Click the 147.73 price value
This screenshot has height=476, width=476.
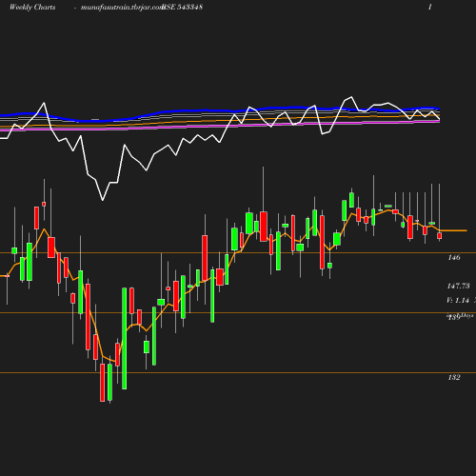(x=458, y=286)
